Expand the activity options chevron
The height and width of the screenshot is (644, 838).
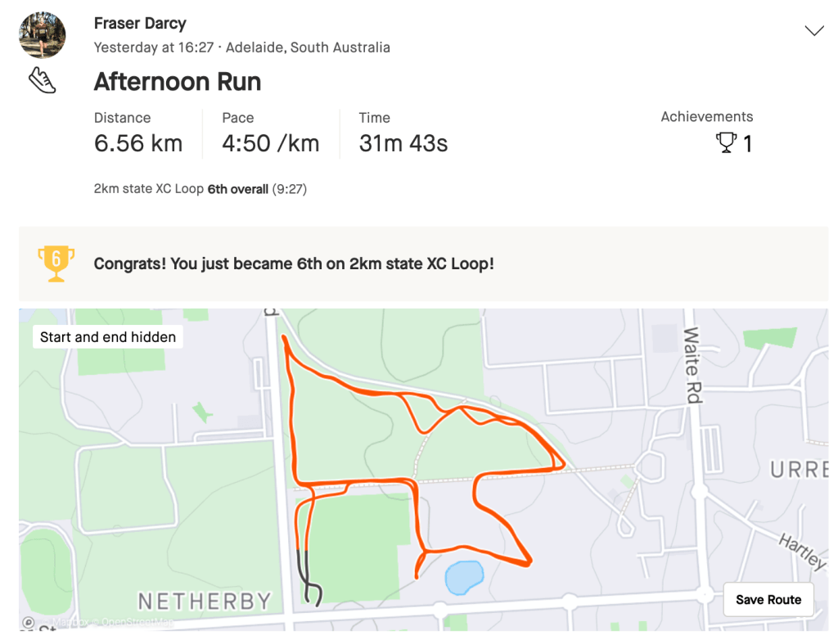click(x=813, y=31)
